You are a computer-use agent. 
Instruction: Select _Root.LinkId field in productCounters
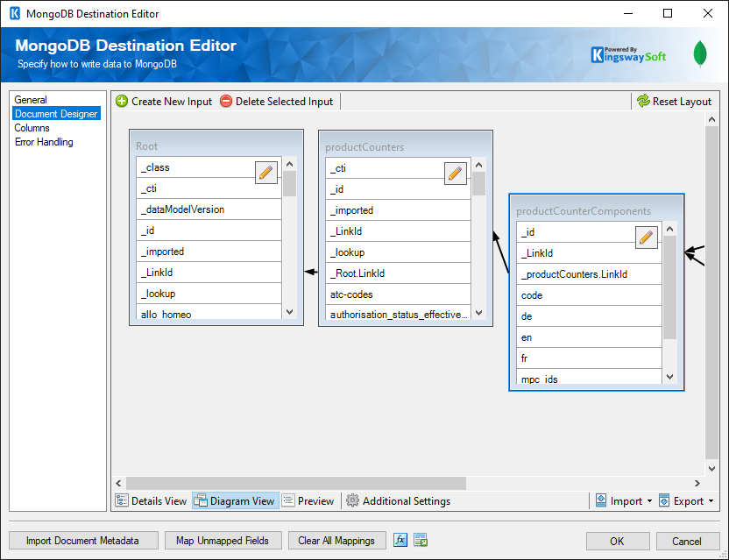tap(398, 273)
